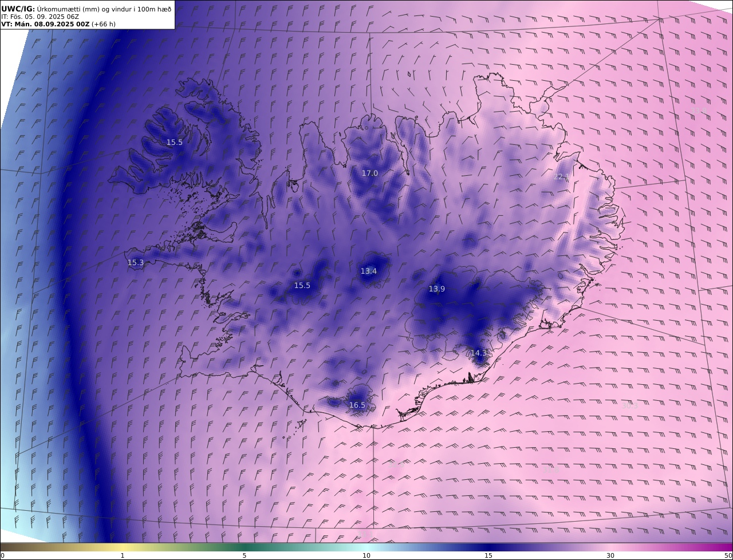Click the colorbar tick label '15'
Viewport: 733px width, 560px height.
[488, 555]
